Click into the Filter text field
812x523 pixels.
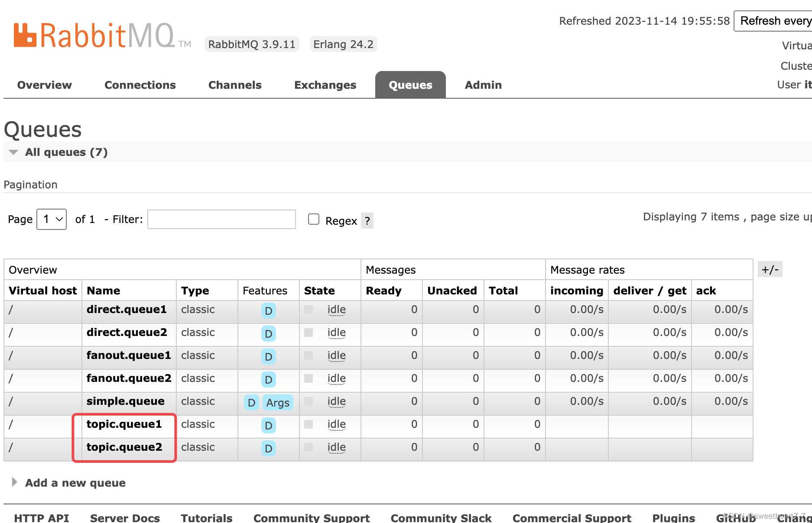click(x=221, y=219)
